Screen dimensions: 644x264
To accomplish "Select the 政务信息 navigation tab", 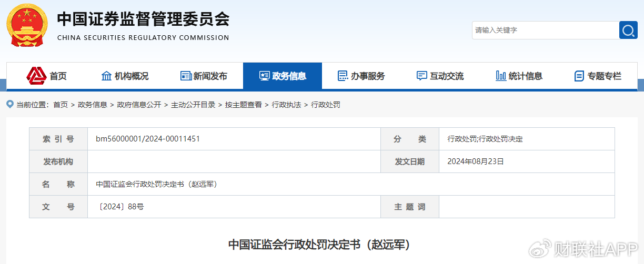I will coord(283,76).
